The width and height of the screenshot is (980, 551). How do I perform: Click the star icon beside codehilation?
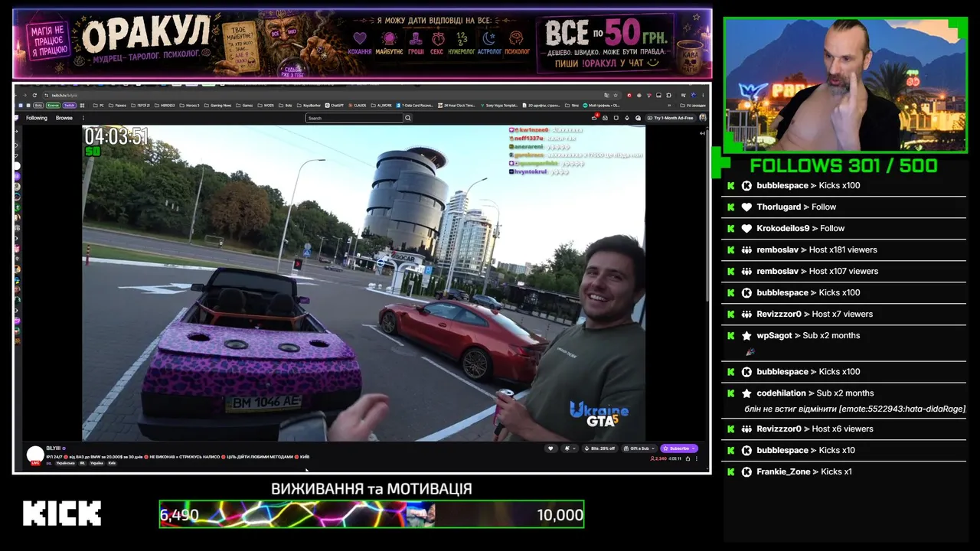click(x=746, y=393)
